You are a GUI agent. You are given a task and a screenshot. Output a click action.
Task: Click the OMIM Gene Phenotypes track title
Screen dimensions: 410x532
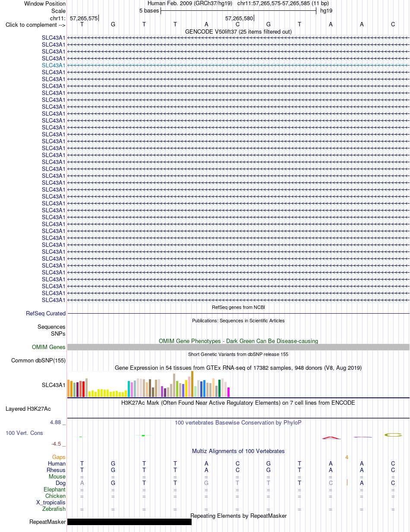[238, 341]
